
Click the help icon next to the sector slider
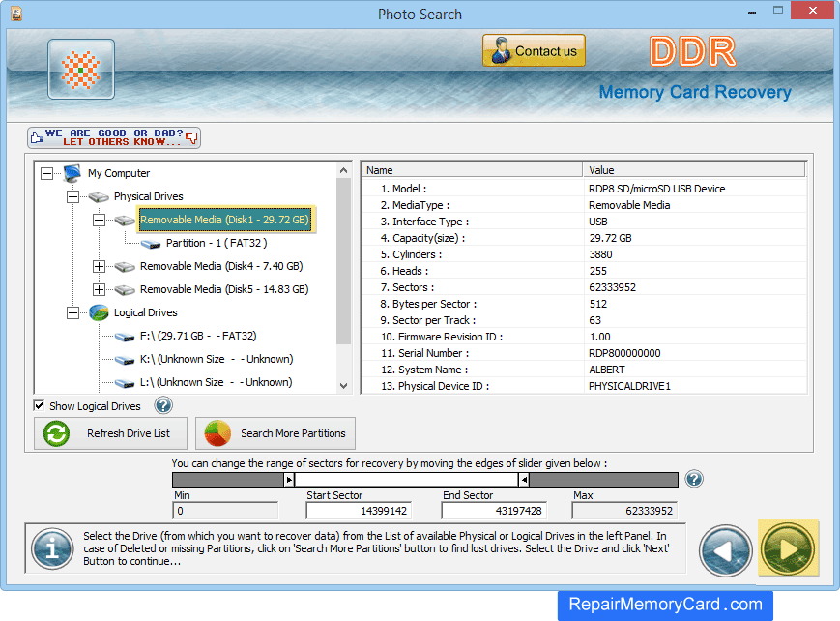click(x=693, y=479)
